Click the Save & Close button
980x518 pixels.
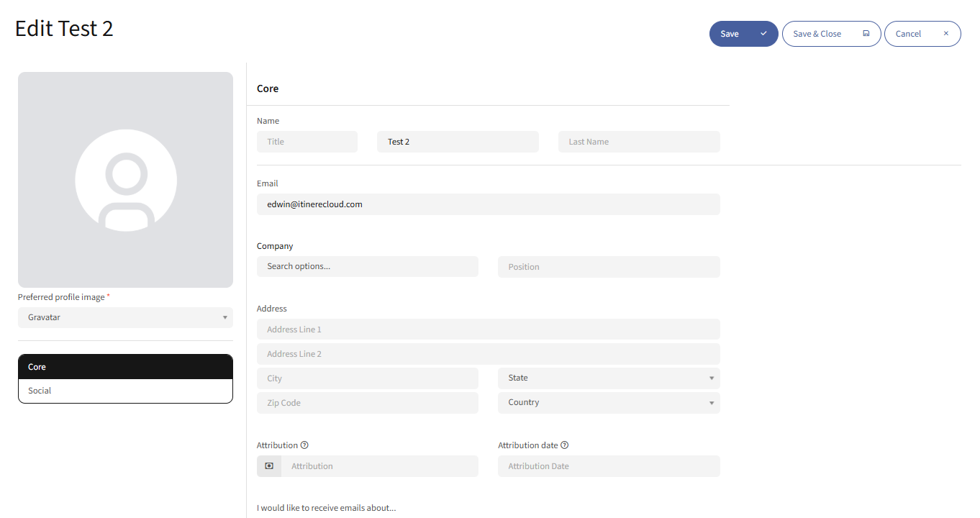(830, 34)
